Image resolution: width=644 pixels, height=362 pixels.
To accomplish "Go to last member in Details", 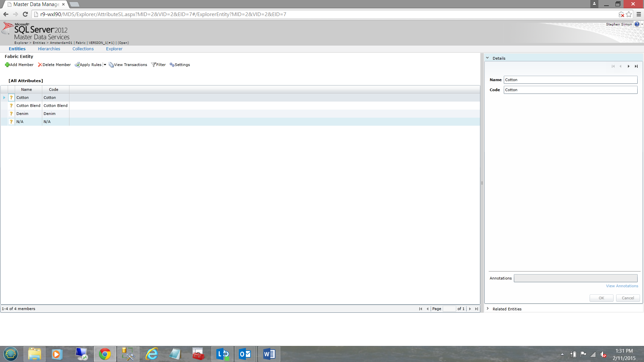I will (636, 66).
